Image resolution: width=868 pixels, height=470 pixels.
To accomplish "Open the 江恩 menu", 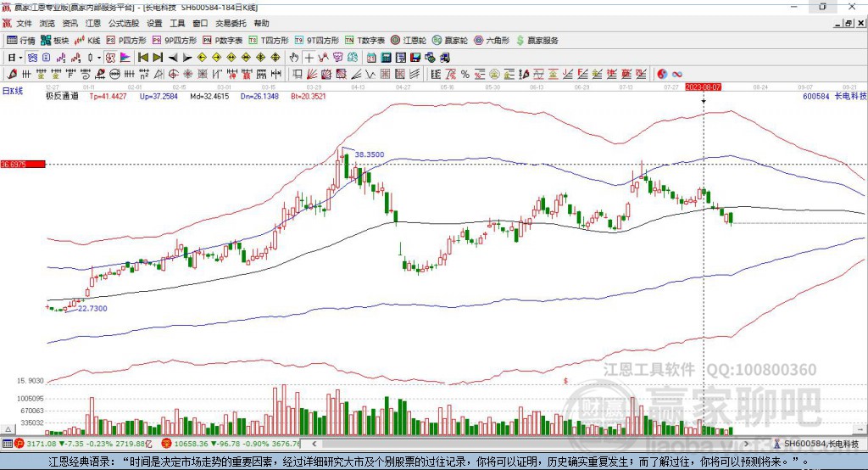I will [x=93, y=23].
